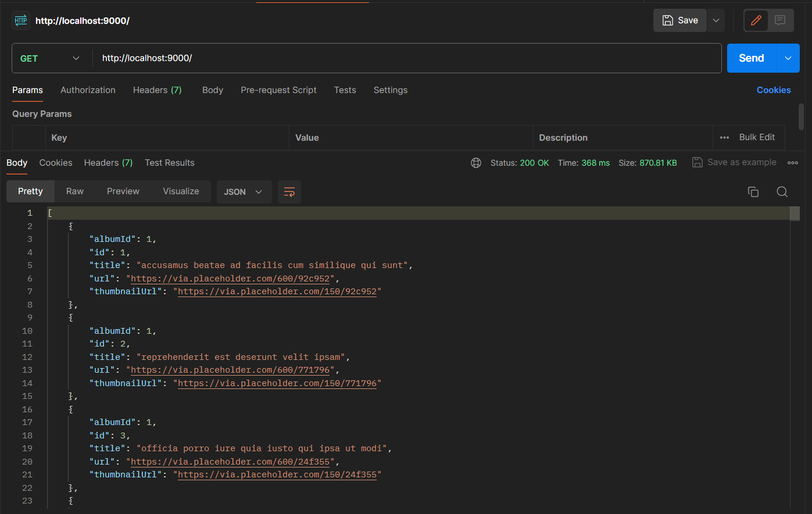The height and width of the screenshot is (514, 812).
Task: Click the Save as example floppy icon
Action: tap(697, 162)
